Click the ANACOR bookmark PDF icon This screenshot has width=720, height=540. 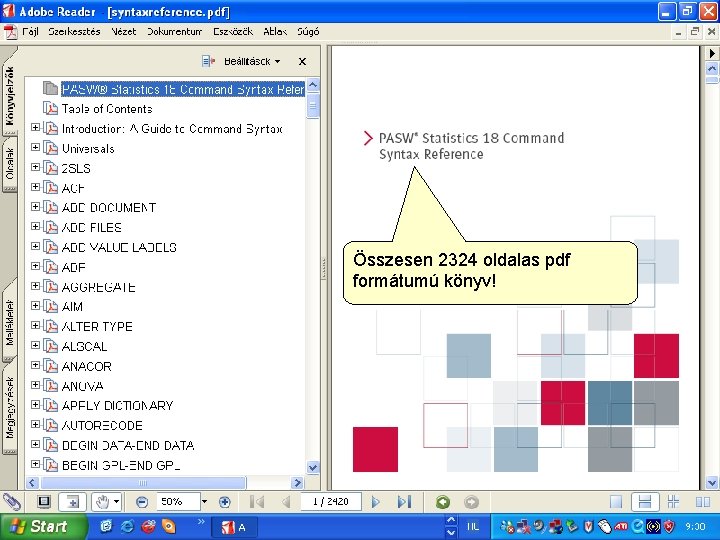[51, 366]
